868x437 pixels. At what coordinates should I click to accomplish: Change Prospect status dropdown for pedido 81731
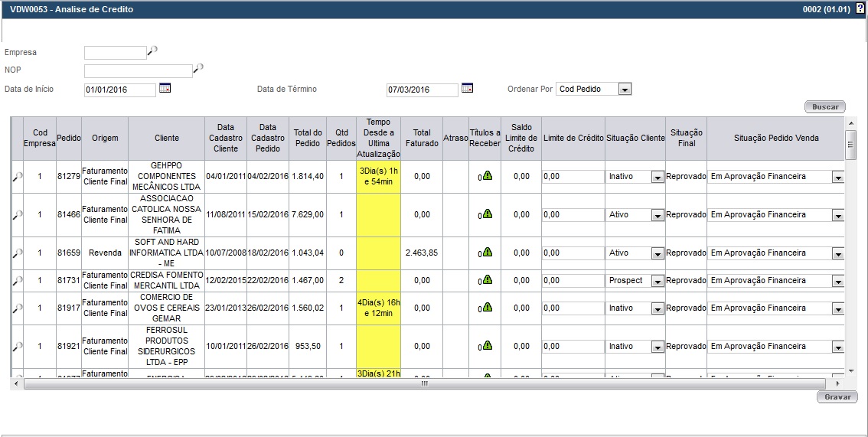click(657, 281)
